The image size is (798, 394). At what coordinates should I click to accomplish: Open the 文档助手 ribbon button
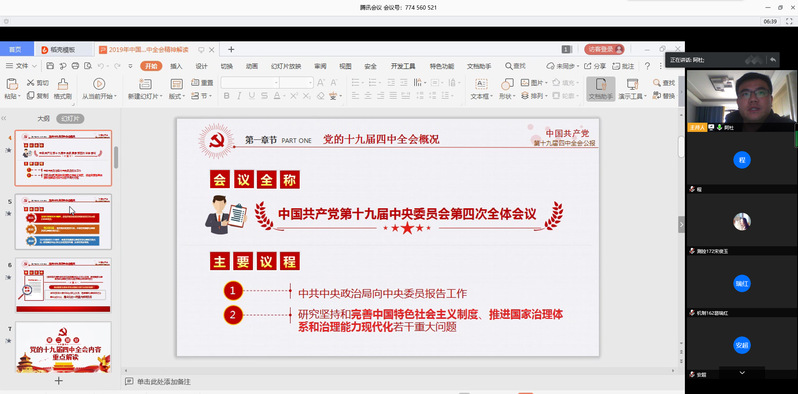coord(601,89)
